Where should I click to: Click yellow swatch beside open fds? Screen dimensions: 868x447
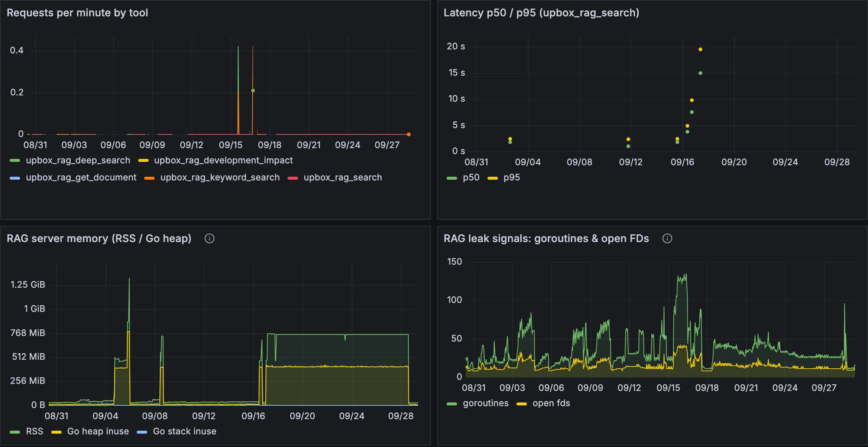click(522, 404)
